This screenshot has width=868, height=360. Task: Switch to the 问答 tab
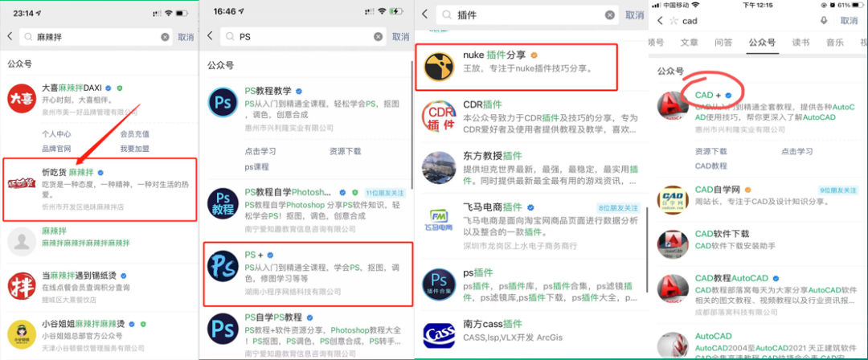[x=723, y=42]
